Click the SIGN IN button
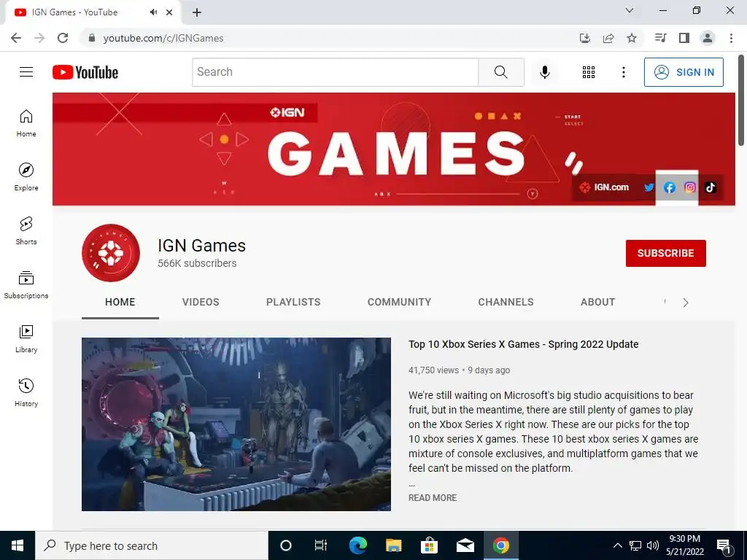 coord(684,72)
